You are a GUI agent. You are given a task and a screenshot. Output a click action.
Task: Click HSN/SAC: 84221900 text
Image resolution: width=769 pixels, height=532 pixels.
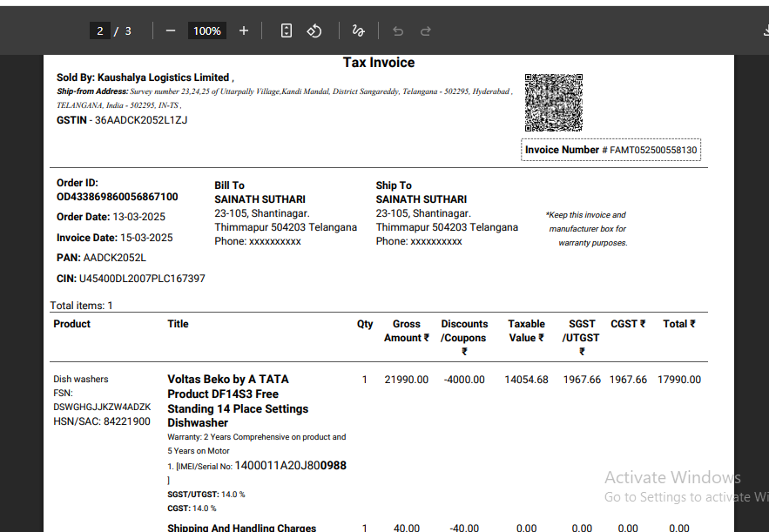click(x=102, y=421)
